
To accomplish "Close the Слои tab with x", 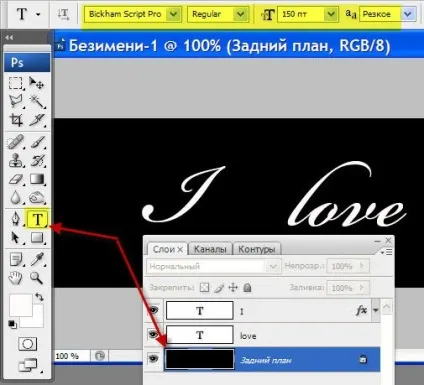I will click(180, 249).
